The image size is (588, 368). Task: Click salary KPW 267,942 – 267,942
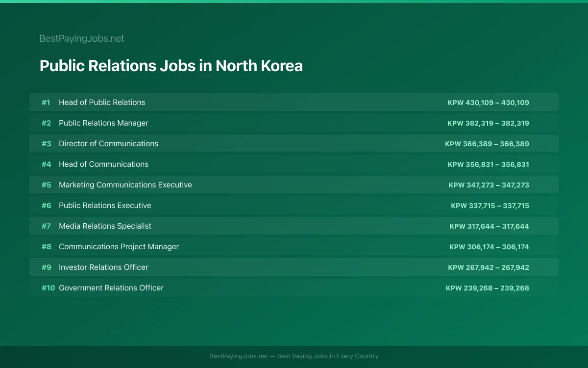click(489, 267)
